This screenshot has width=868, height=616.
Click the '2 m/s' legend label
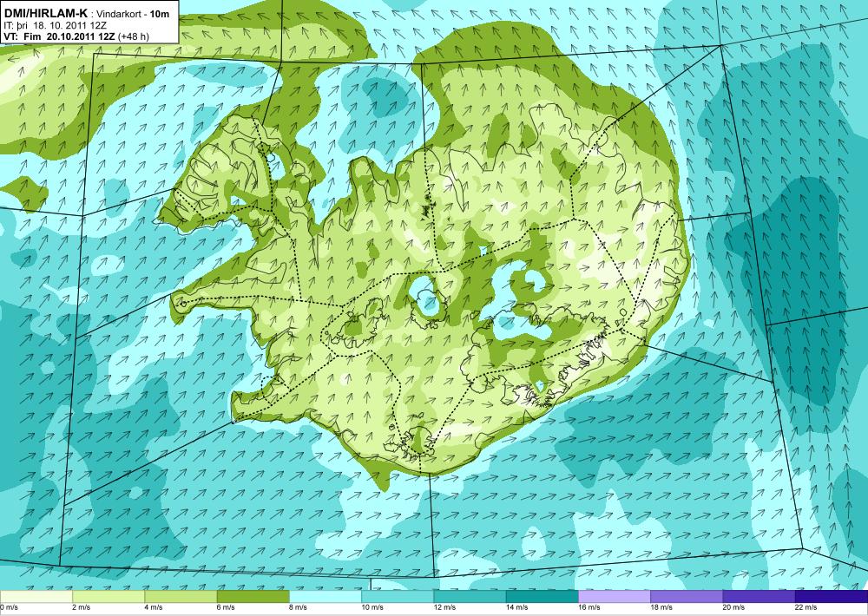click(82, 607)
